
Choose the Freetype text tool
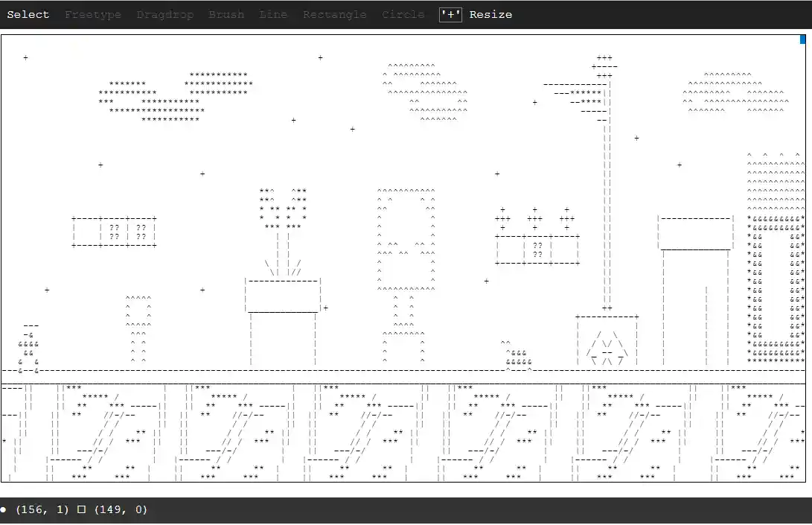point(93,14)
